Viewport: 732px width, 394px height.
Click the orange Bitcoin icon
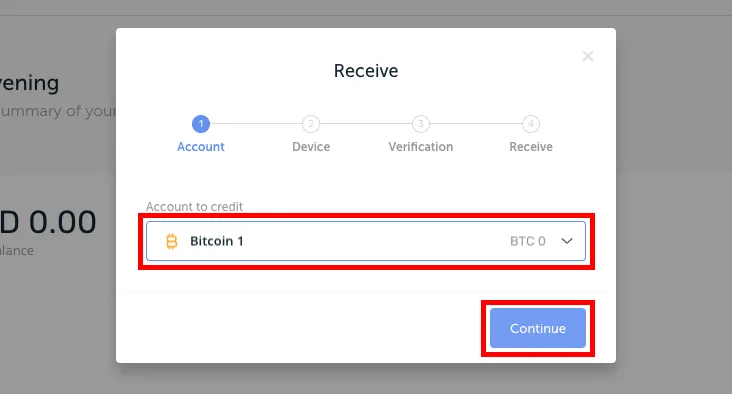(172, 241)
